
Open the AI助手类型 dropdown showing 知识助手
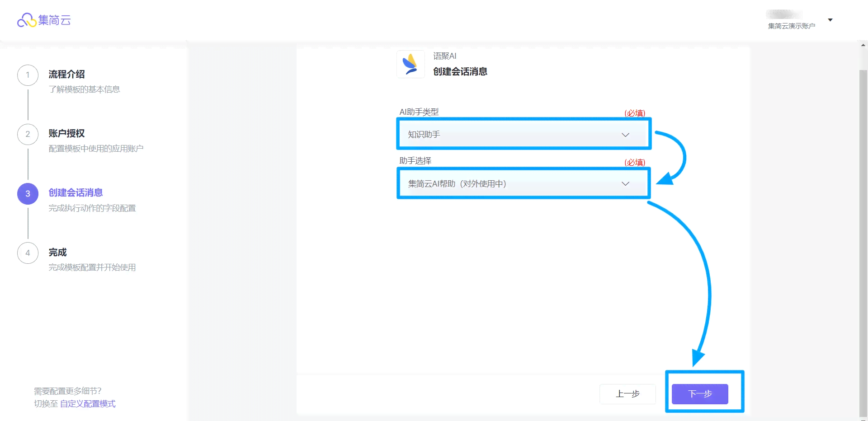point(524,134)
